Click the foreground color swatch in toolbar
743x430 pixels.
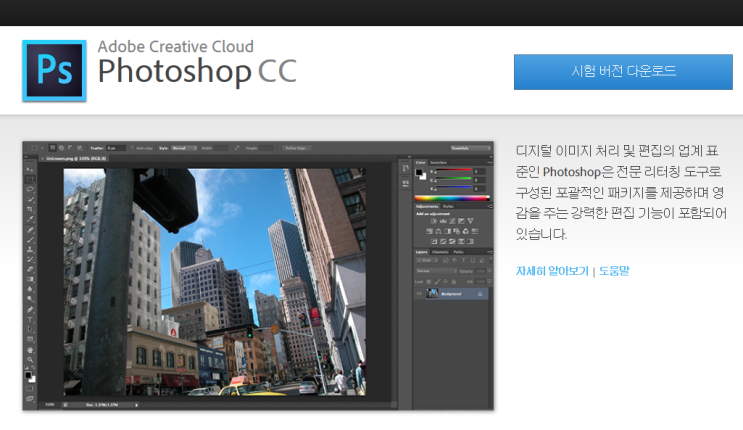coord(28,375)
